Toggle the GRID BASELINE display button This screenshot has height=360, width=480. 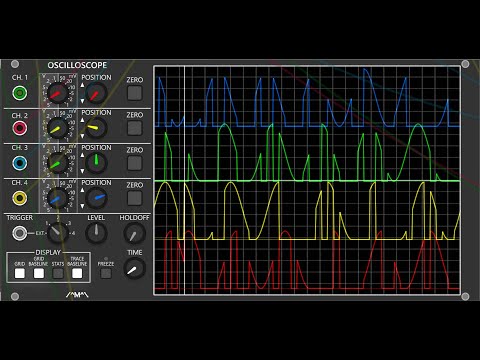click(x=39, y=273)
